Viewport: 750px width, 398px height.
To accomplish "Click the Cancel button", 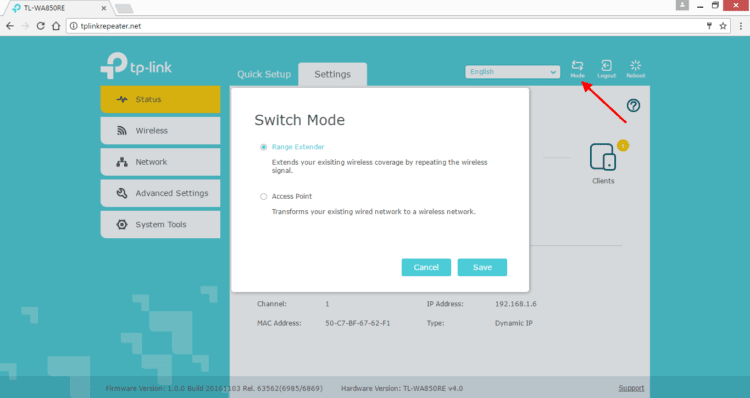I will tap(426, 267).
